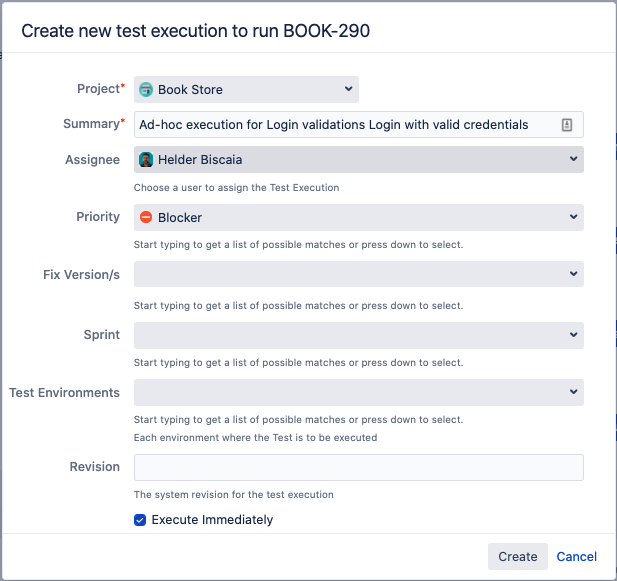Open the Test Environments dropdown
This screenshot has width=617, height=581.
click(x=358, y=392)
